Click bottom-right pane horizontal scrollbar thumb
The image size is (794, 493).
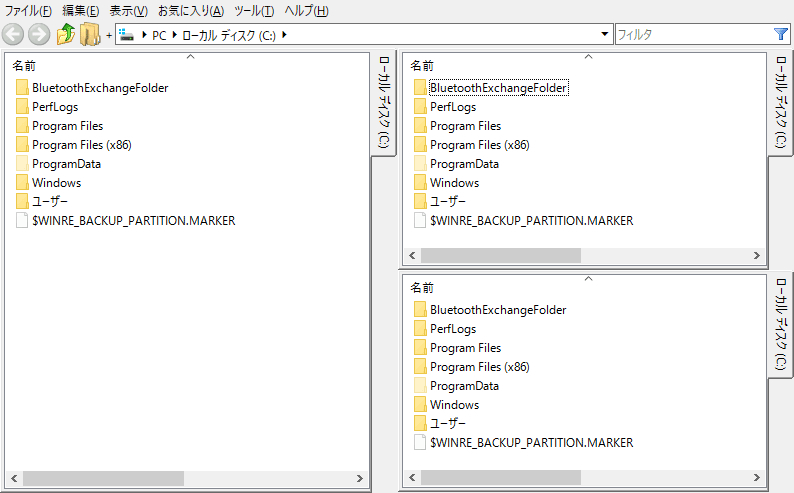(x=501, y=477)
